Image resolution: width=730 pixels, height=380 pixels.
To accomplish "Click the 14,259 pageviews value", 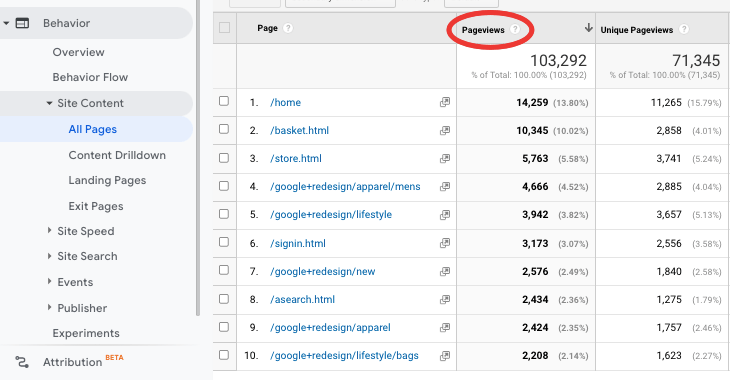I will tap(532, 102).
